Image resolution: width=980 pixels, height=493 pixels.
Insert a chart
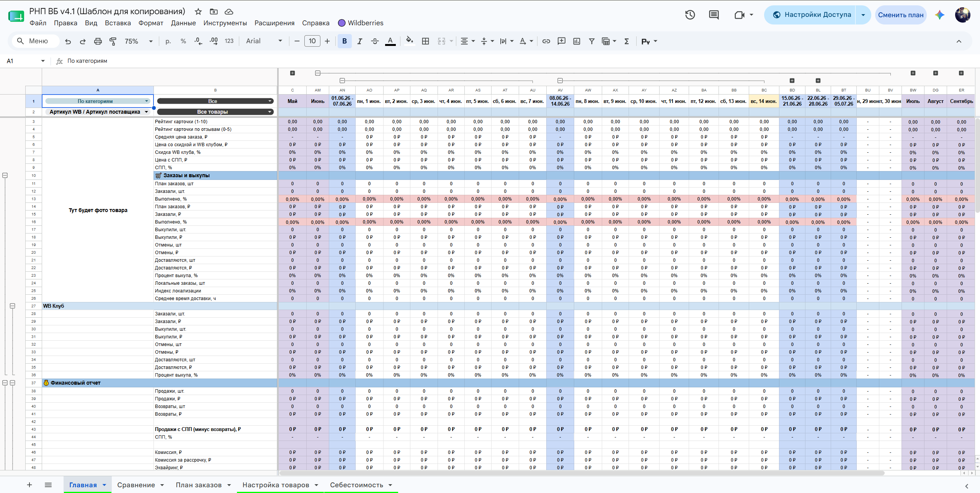click(x=577, y=41)
